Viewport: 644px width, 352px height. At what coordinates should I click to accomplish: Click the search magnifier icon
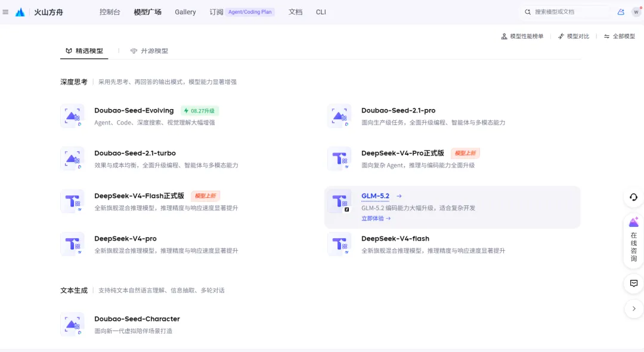coord(528,12)
